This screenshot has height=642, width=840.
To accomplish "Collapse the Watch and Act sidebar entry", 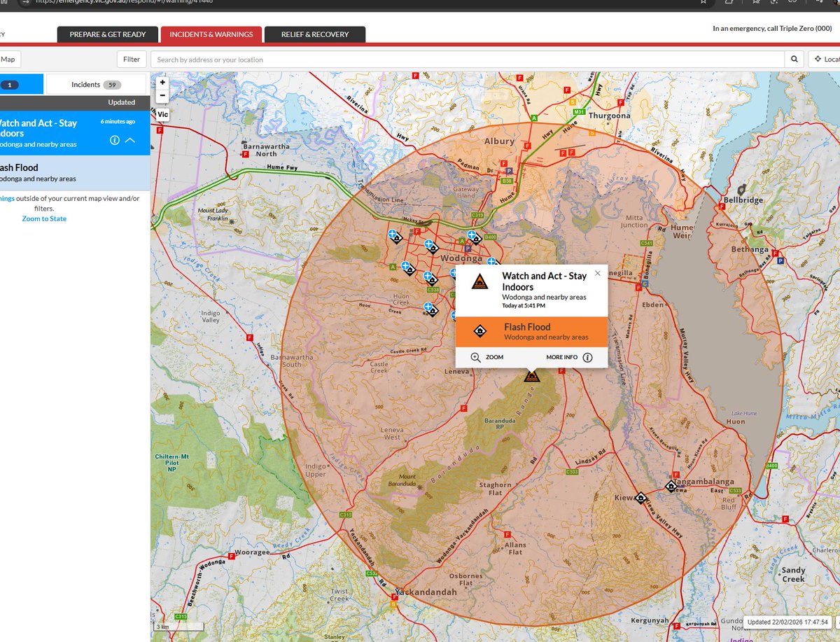I will (130, 141).
